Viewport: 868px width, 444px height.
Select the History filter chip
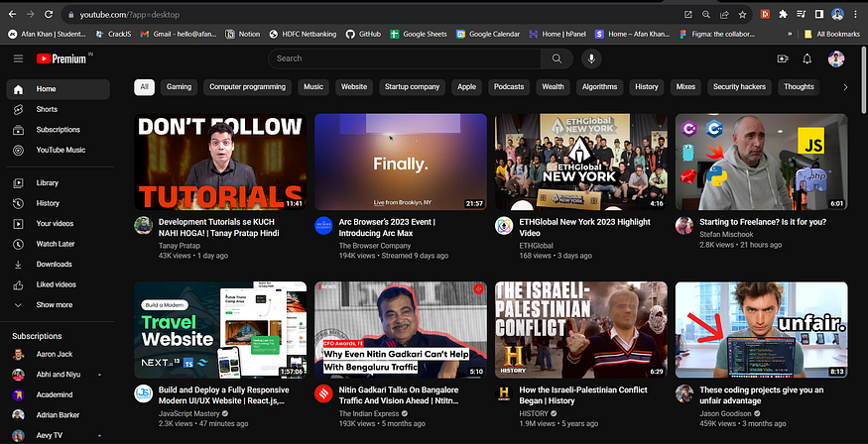[647, 87]
